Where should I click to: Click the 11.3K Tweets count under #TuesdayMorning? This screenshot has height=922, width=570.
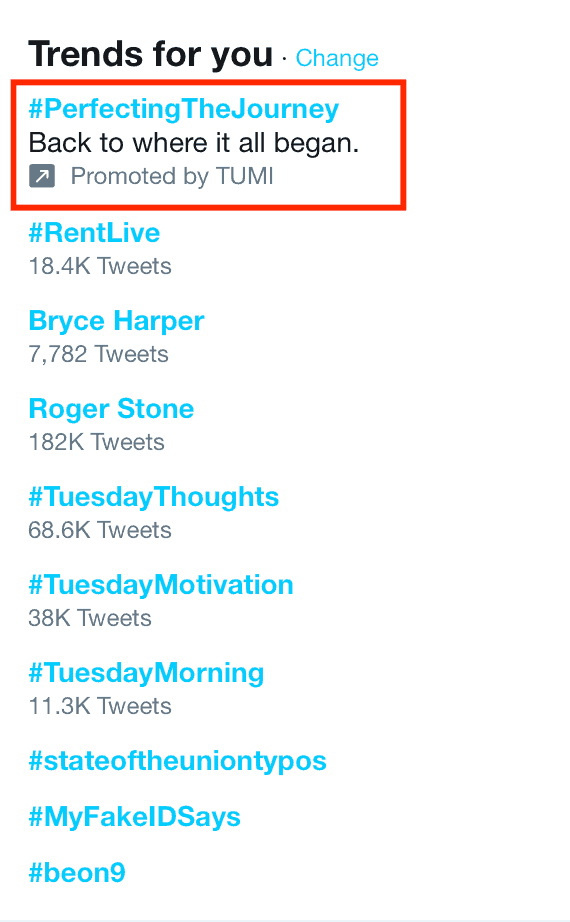tap(100, 706)
